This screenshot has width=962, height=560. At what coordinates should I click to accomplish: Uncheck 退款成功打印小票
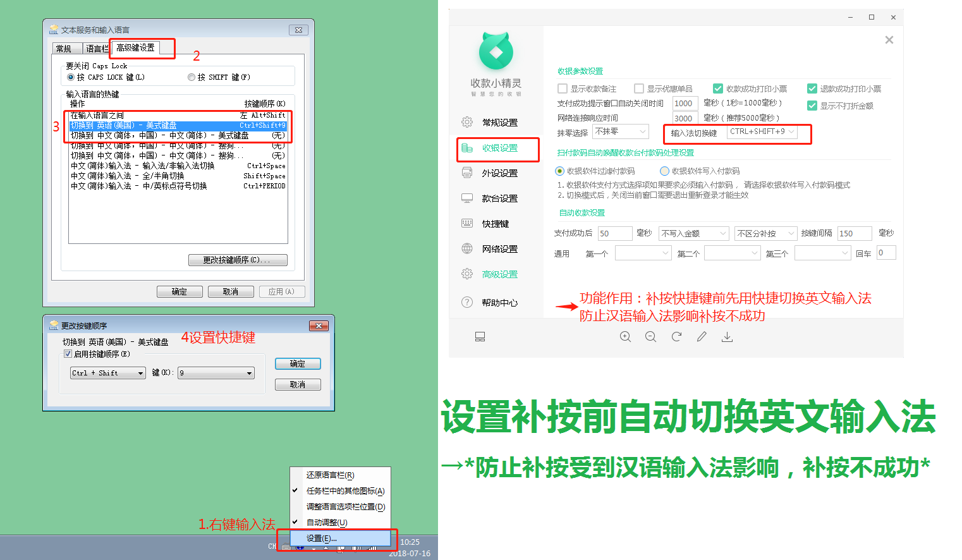pos(812,88)
